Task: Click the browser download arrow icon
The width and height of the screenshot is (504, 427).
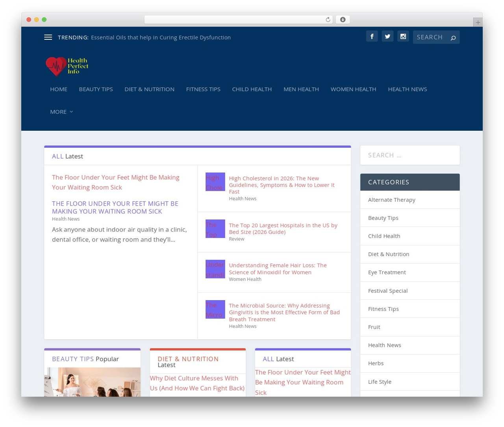Action: [x=343, y=20]
